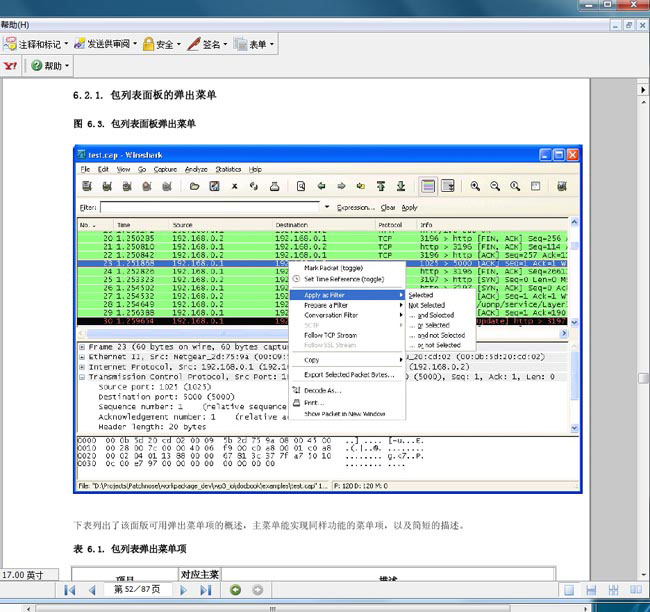Screen dimensions: 650x612
Task: Click the green previous view button
Action: [235, 590]
